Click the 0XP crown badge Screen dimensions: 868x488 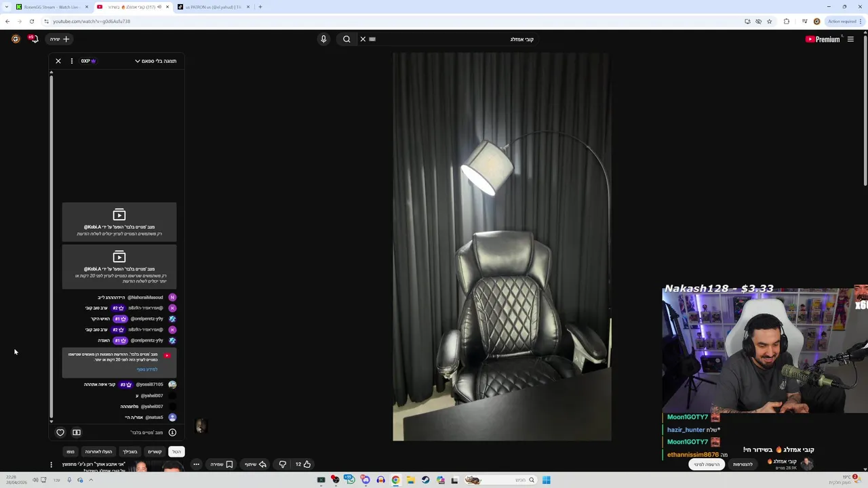[x=89, y=61]
